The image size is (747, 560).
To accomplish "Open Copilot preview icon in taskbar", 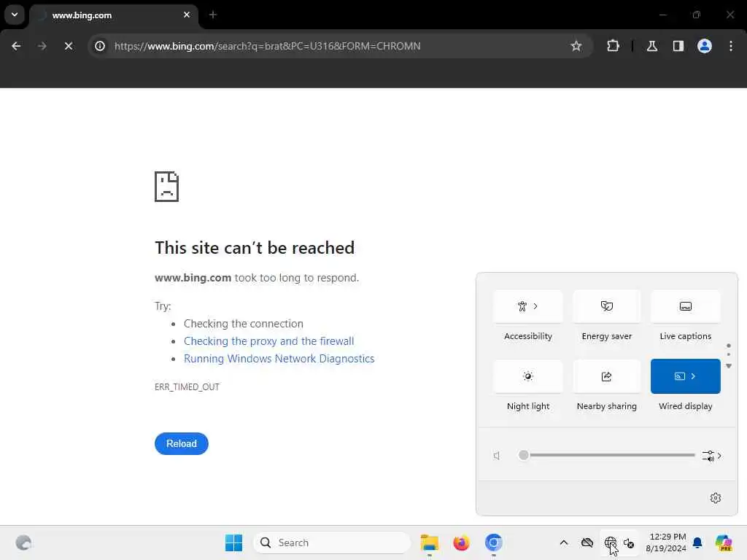I will coord(724,542).
